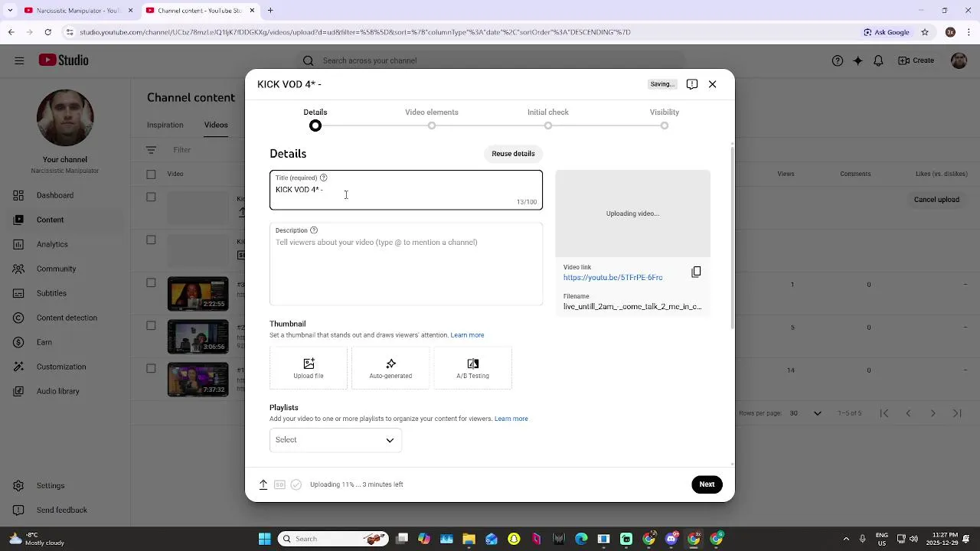The width and height of the screenshot is (980, 551).
Task: Open YouTube Studio hamburger menu
Action: point(19,60)
